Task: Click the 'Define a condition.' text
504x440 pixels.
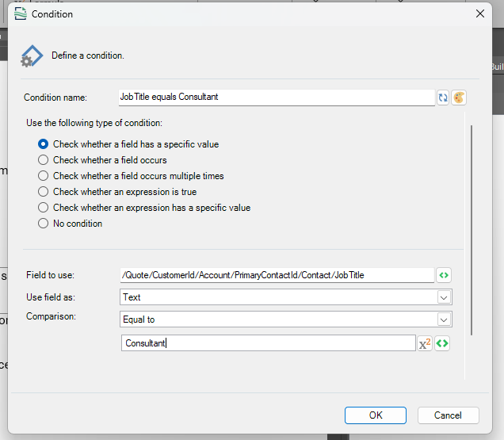Action: (x=88, y=55)
